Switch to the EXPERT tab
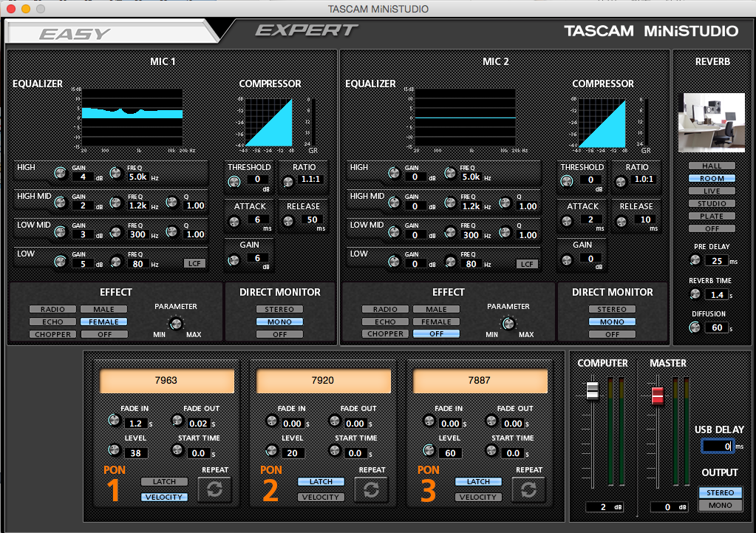 point(307,30)
